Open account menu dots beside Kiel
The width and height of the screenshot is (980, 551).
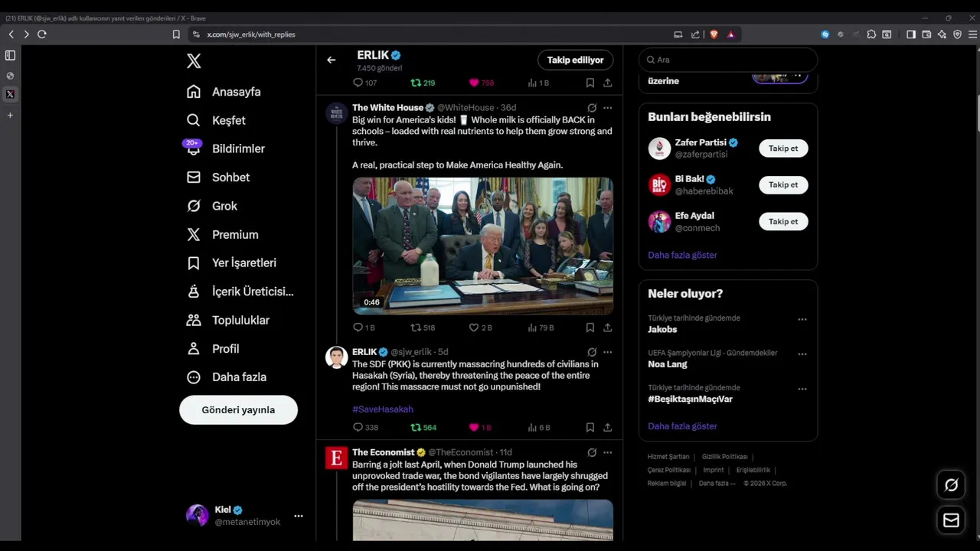[x=299, y=516]
